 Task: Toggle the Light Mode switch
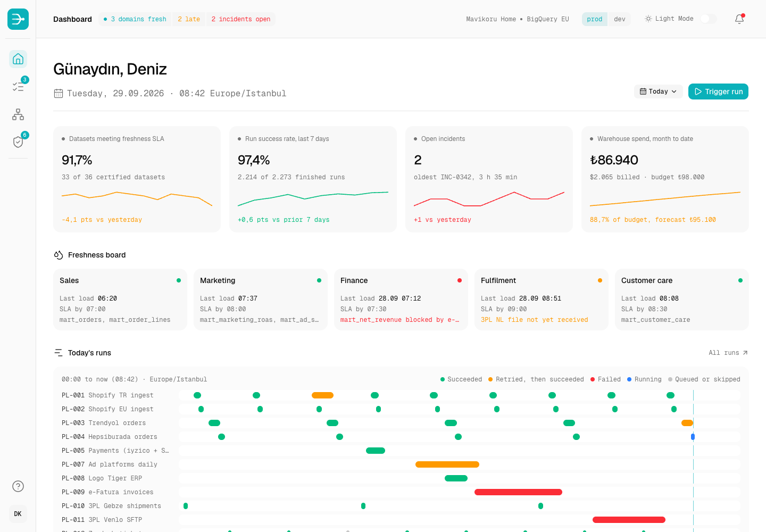coord(709,19)
